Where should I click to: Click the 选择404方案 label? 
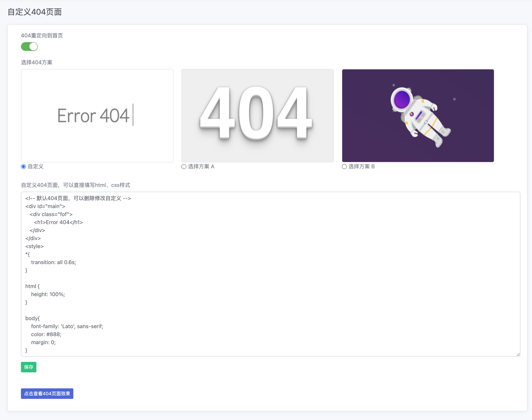(x=37, y=62)
